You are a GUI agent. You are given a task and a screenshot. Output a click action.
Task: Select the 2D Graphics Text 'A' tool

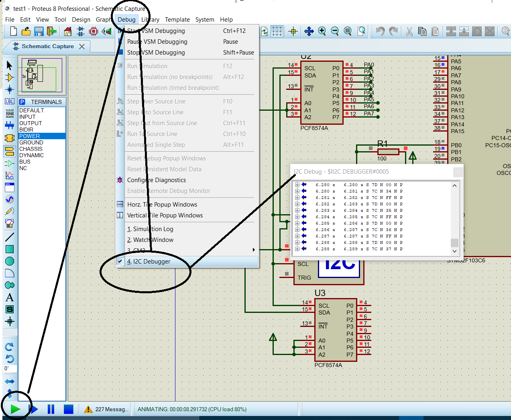click(x=10, y=297)
